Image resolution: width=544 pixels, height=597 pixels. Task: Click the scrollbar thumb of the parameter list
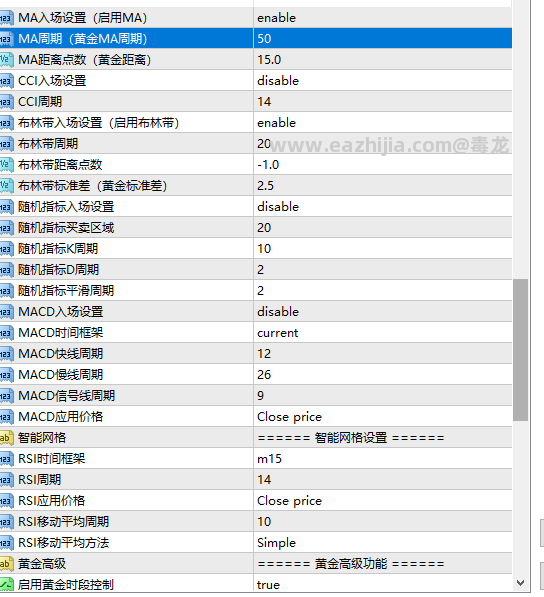pyautogui.click(x=520, y=350)
